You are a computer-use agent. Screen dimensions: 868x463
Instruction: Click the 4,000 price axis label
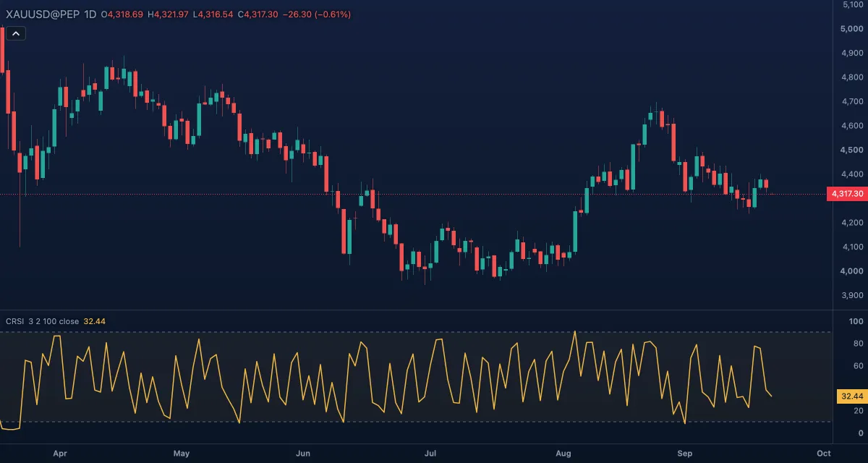click(x=852, y=271)
